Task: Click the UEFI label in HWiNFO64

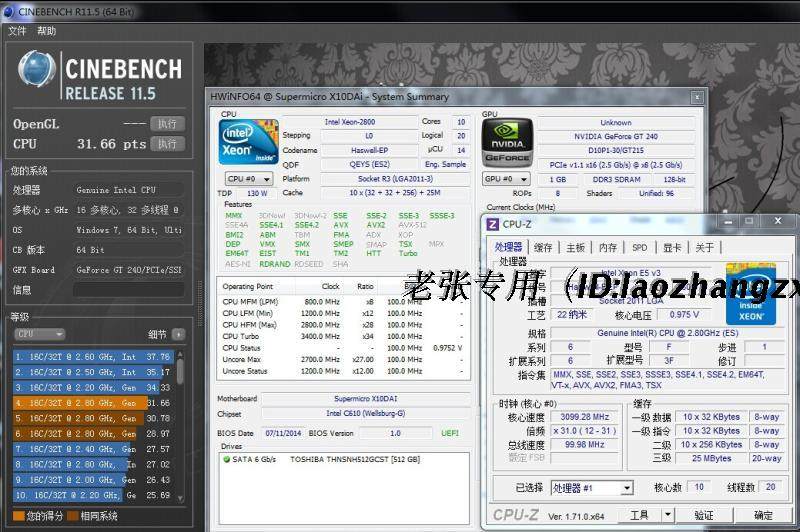Action: (x=450, y=433)
